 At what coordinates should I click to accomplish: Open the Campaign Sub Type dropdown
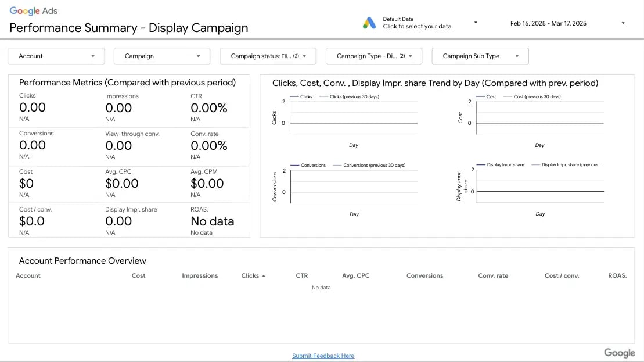(x=480, y=56)
